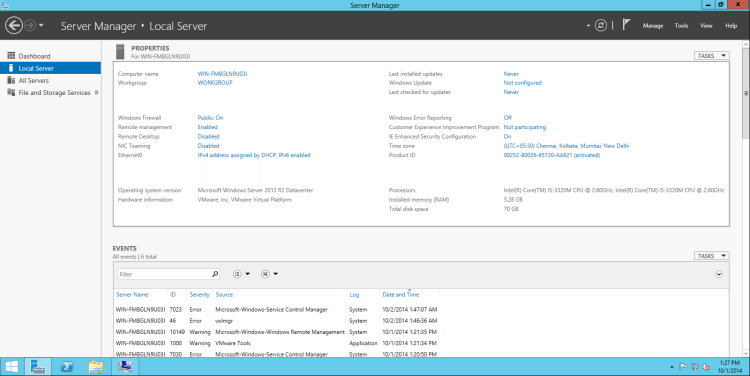750x376 pixels.
Task: Click the filter search magnifier icon
Action: coord(215,274)
